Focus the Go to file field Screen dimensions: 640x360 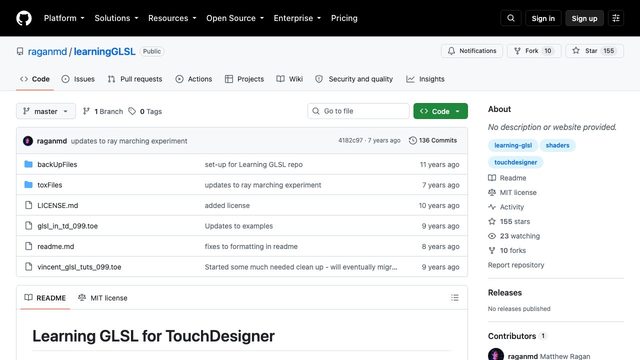[358, 111]
